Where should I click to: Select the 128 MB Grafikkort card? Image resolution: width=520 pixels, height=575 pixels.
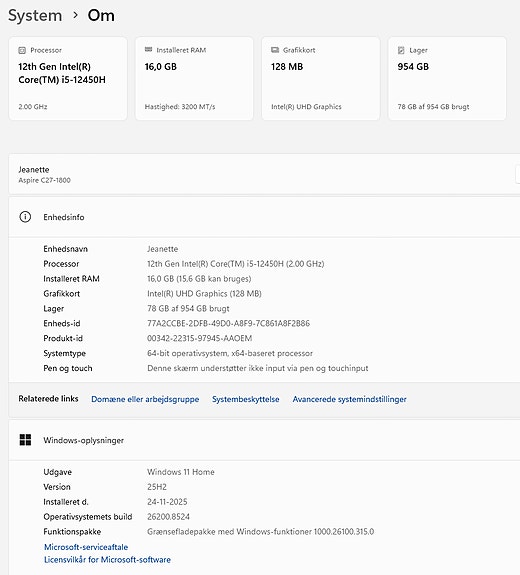[x=321, y=78]
